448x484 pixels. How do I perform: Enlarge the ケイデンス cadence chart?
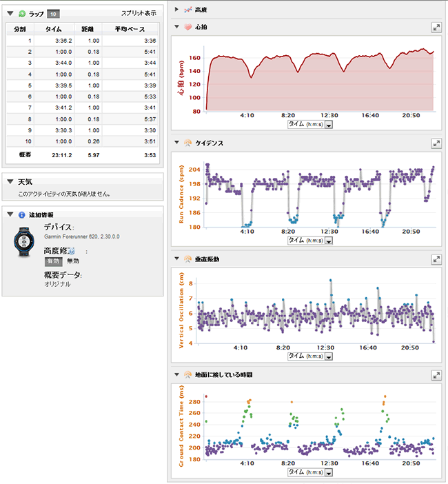coord(436,143)
